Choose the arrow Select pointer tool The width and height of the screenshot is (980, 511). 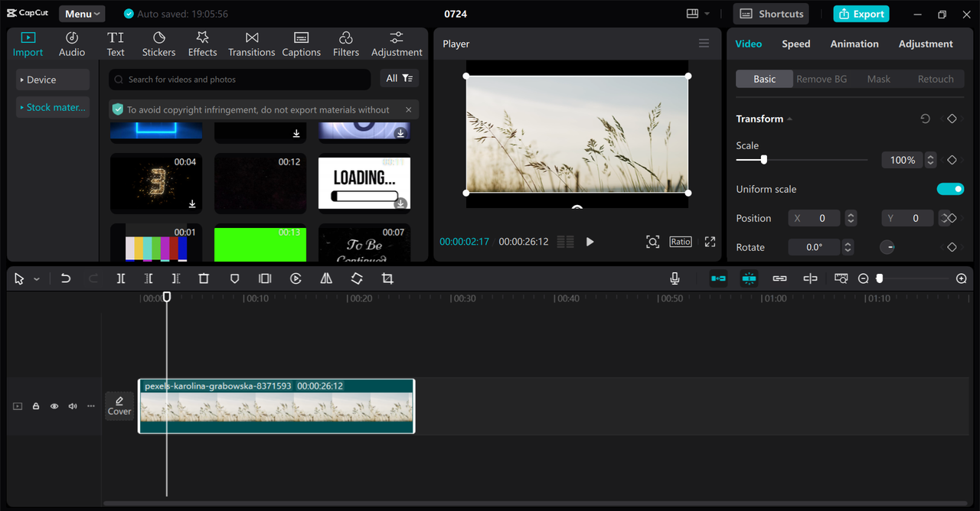pos(19,279)
